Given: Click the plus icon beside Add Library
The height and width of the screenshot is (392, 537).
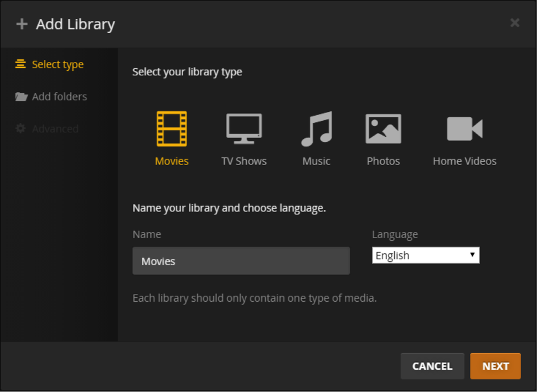Looking at the screenshot, I should [22, 24].
